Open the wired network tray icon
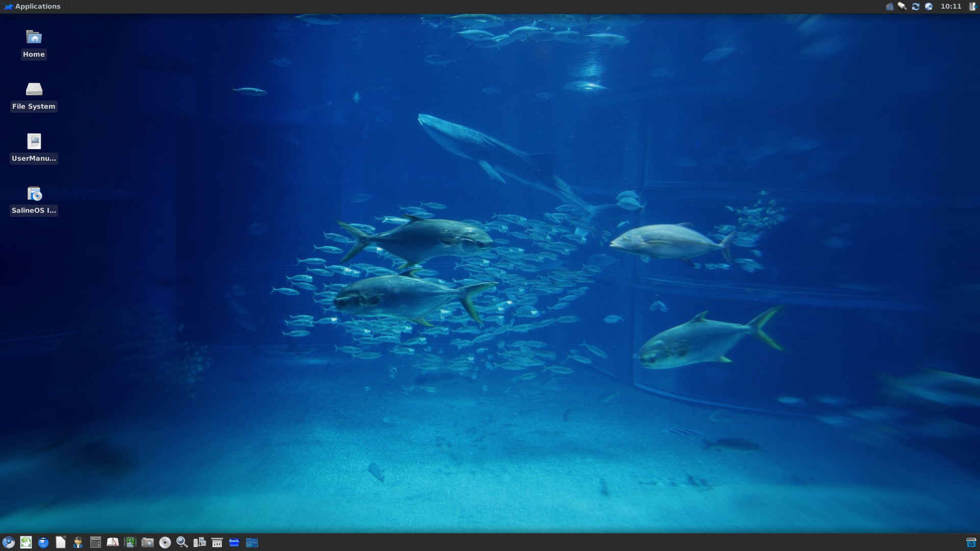Viewport: 980px width, 551px height. tap(902, 7)
